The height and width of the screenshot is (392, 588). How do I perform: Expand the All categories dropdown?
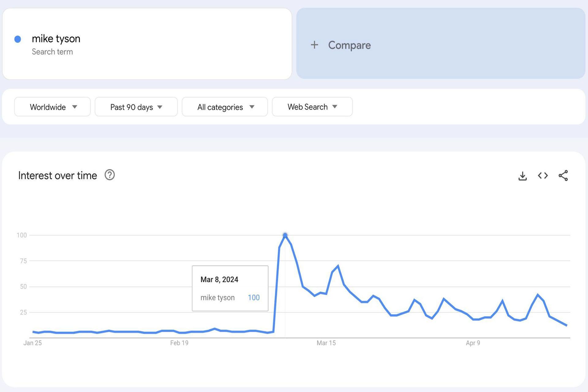224,107
